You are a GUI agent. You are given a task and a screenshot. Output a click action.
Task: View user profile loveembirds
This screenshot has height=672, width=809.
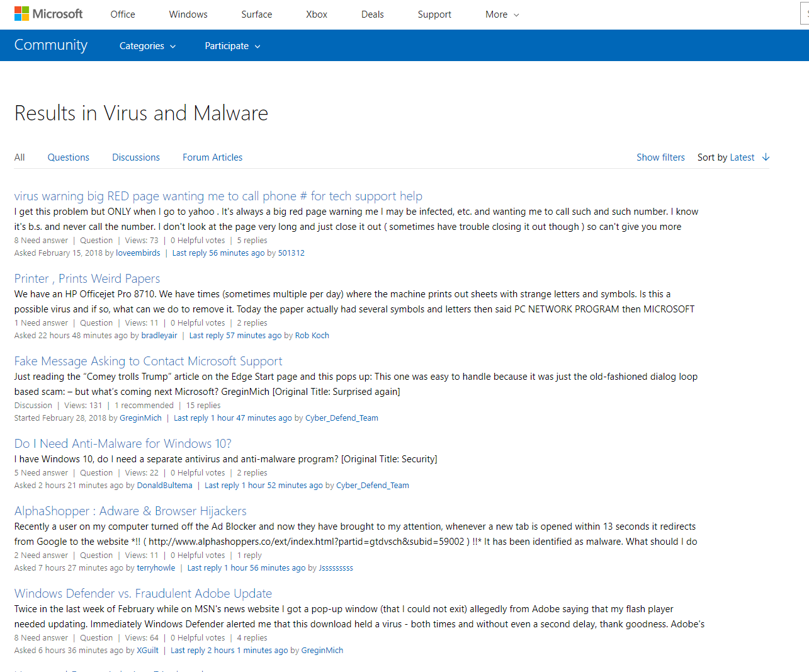(x=138, y=253)
